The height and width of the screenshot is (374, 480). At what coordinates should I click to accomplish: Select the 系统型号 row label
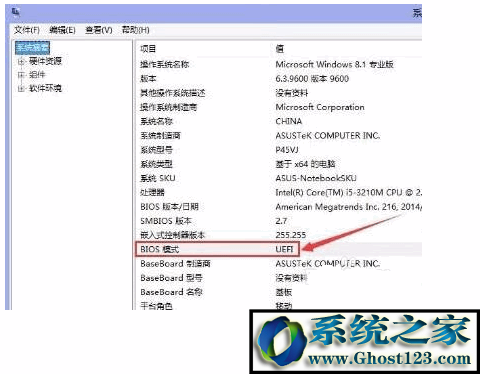[156, 150]
